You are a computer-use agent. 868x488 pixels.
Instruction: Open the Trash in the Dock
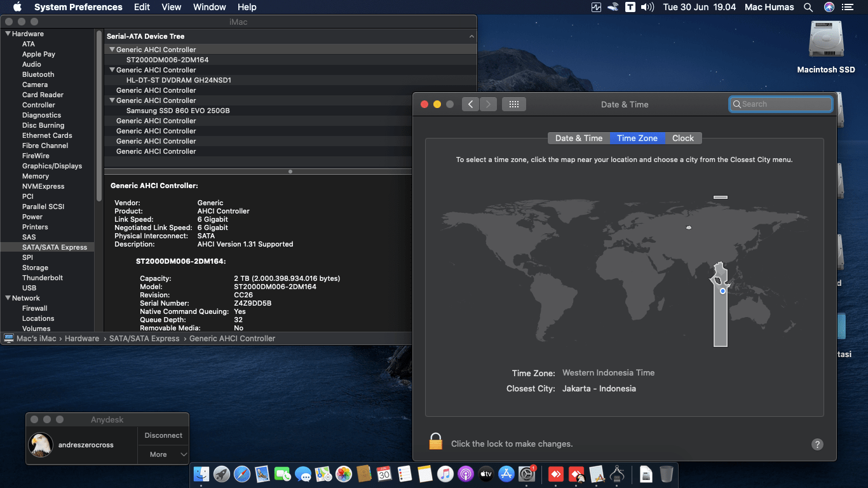coord(666,473)
